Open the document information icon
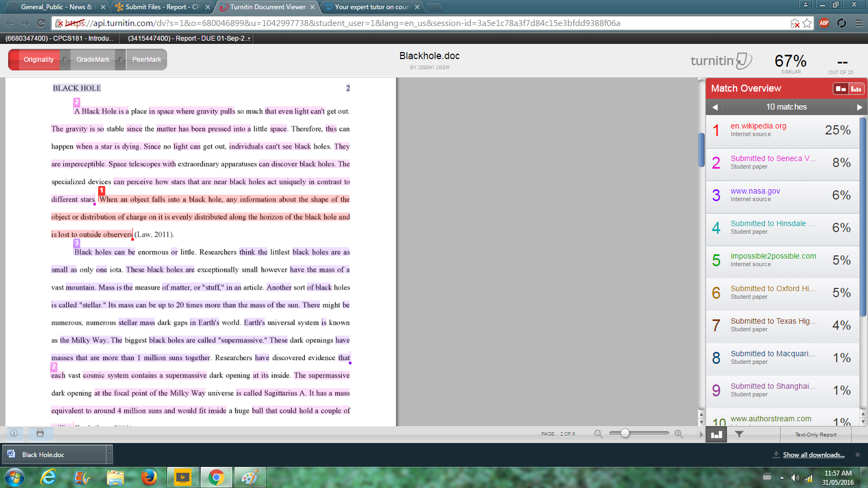This screenshot has width=868, height=488. pyautogui.click(x=14, y=433)
